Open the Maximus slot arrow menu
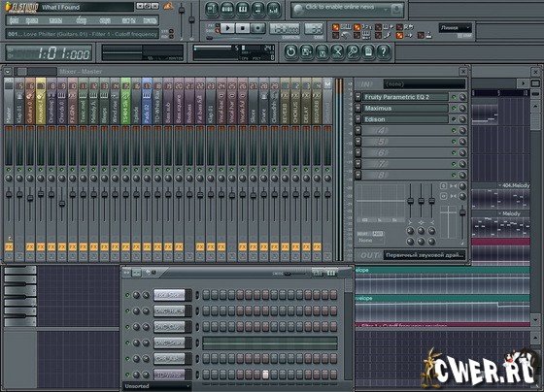 click(358, 108)
